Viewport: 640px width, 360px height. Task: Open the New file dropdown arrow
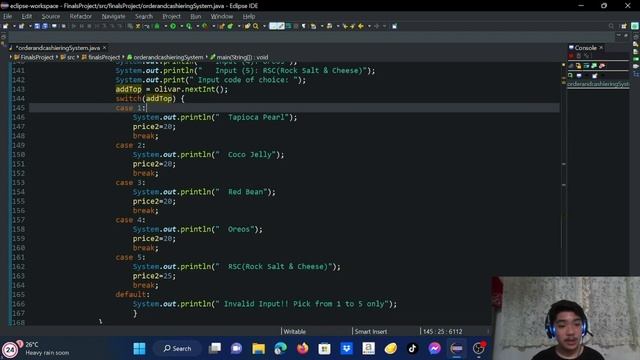[14, 26]
